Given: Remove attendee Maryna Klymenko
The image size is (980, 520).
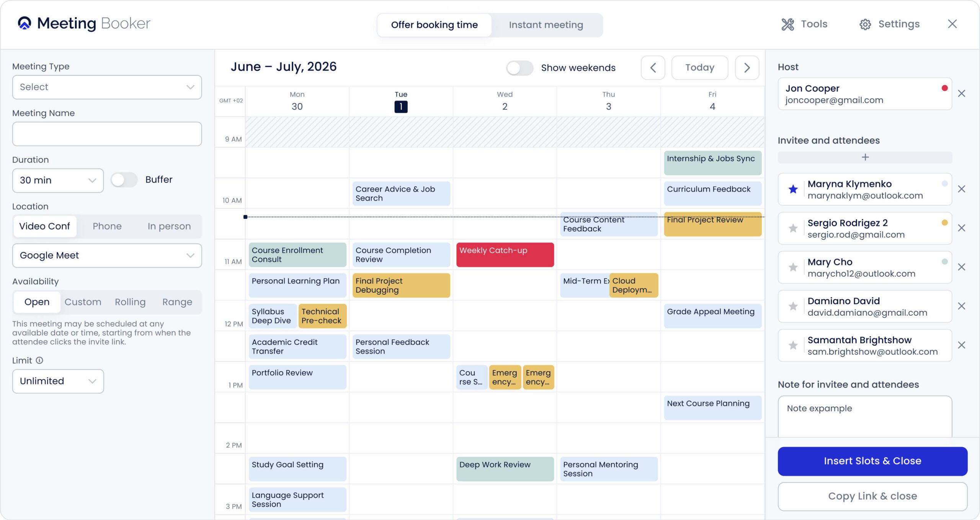Looking at the screenshot, I should tap(962, 189).
